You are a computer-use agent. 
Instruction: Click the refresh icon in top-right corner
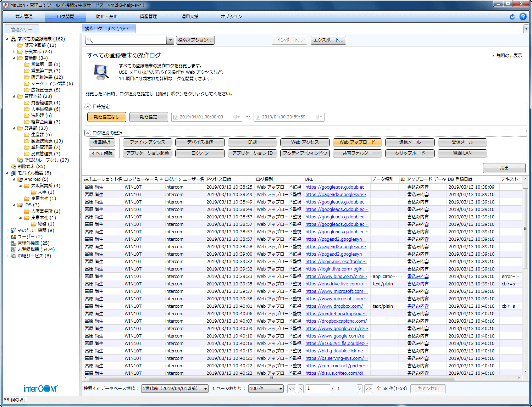click(512, 17)
